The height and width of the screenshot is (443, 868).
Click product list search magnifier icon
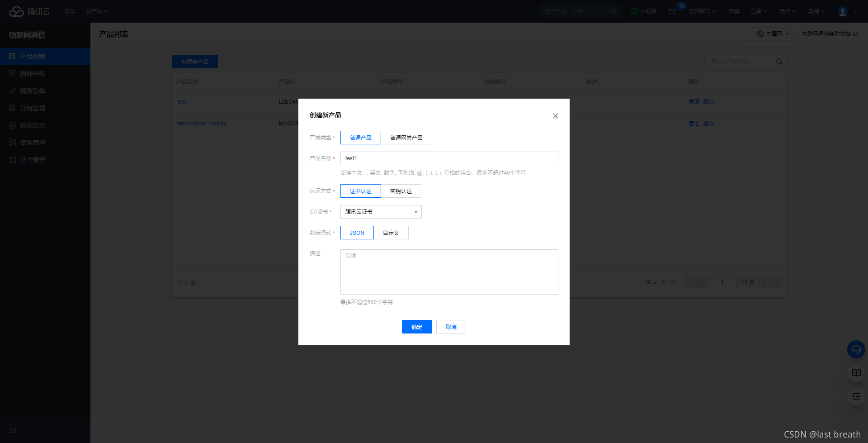779,62
